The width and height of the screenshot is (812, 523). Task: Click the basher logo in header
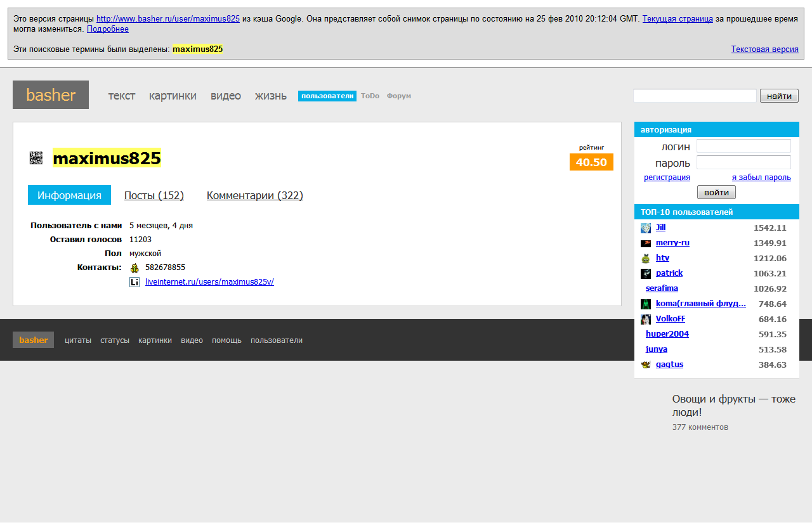51,95
